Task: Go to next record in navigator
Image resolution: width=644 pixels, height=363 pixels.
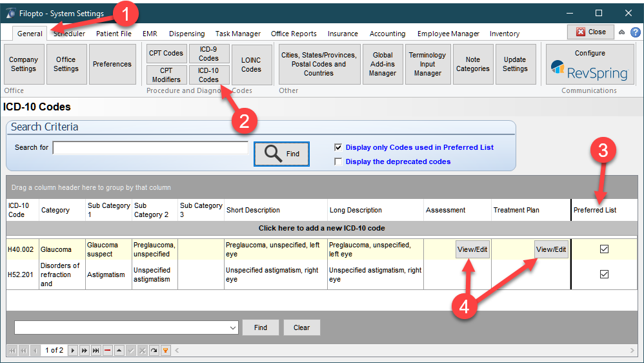Action: pos(73,350)
